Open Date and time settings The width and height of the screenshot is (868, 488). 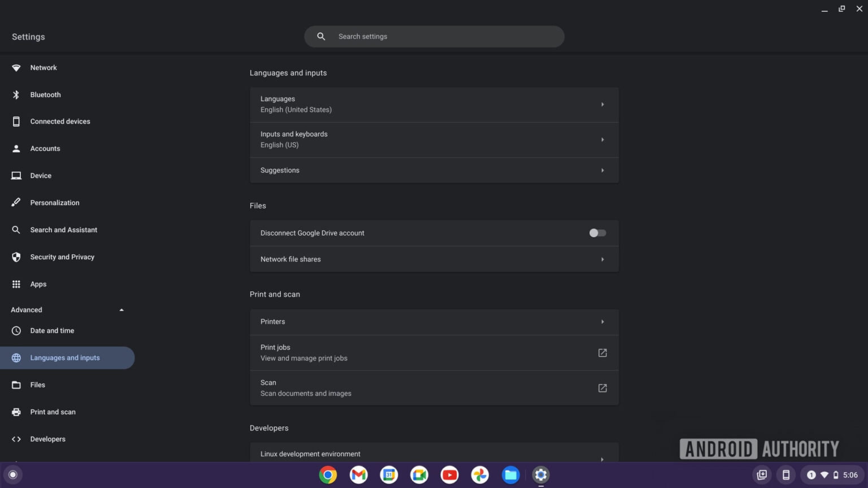52,330
